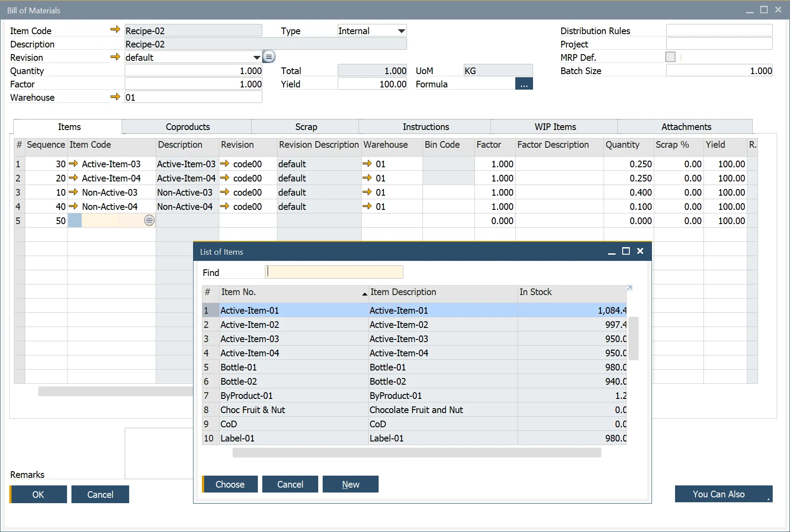The image size is (790, 532).
Task: Switch to the WIP Items tab
Action: click(x=555, y=127)
